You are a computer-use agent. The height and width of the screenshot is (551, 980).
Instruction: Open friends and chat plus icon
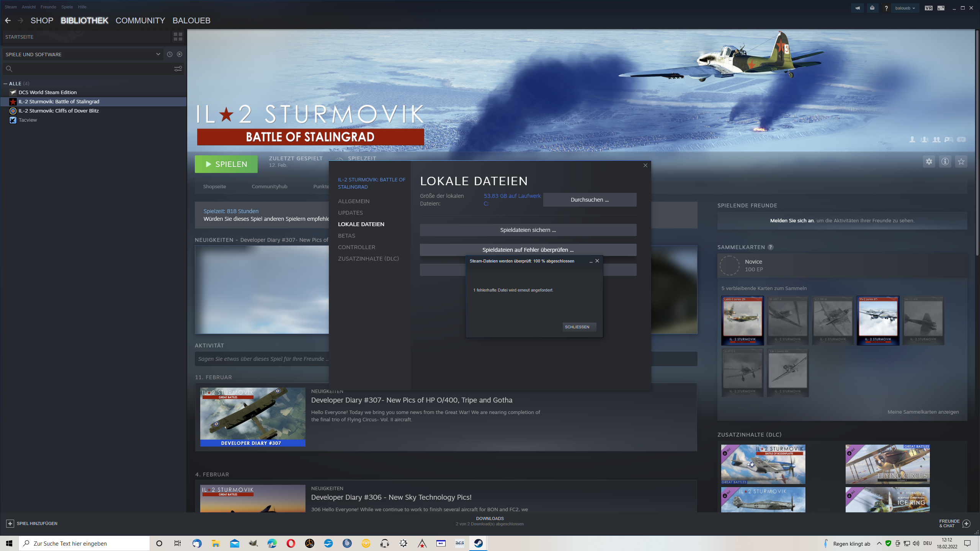(966, 523)
